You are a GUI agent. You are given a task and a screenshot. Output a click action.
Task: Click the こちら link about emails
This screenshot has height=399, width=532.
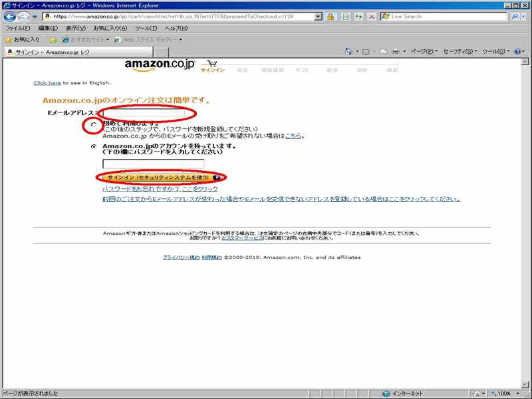pos(293,136)
